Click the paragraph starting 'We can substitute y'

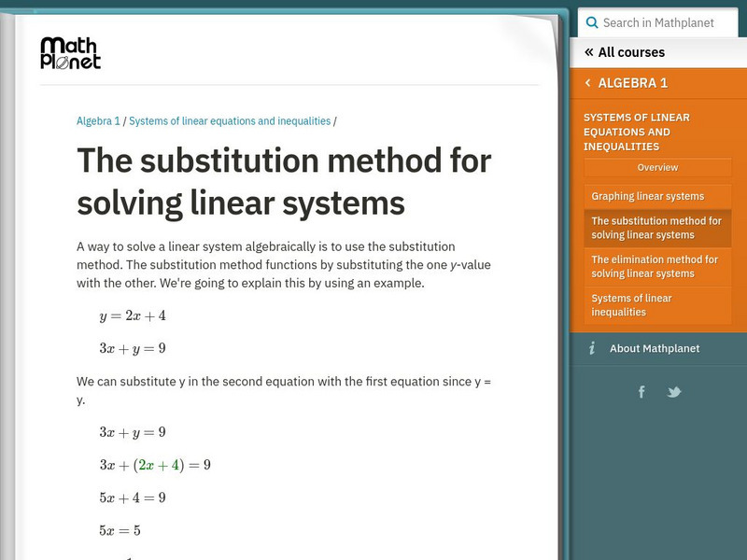click(284, 390)
